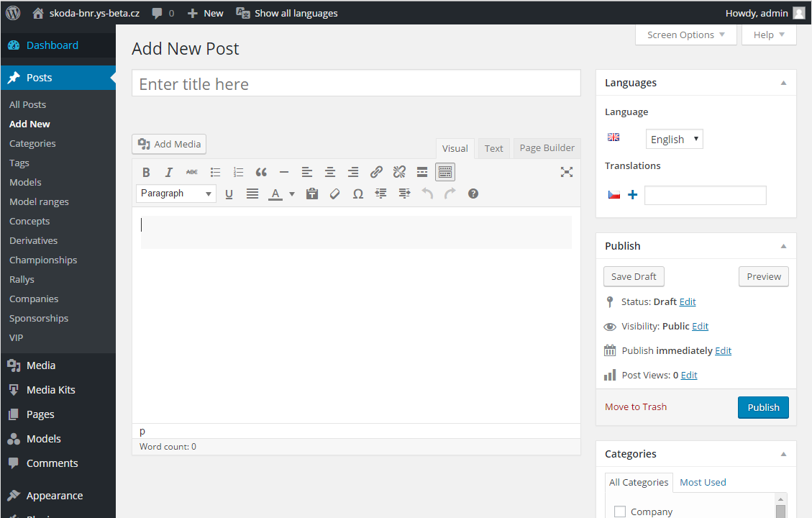Viewport: 812px width, 518px height.
Task: Open the Dashboard menu item
Action: (x=52, y=45)
